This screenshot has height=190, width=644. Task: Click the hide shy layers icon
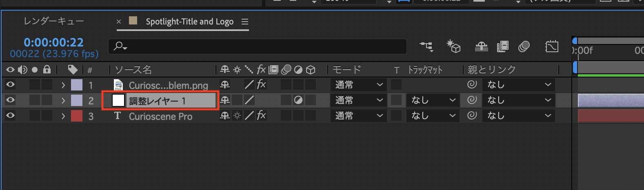tap(482, 46)
